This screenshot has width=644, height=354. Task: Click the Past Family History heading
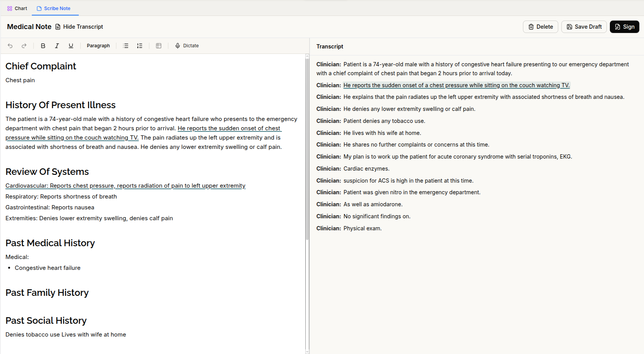(x=47, y=293)
